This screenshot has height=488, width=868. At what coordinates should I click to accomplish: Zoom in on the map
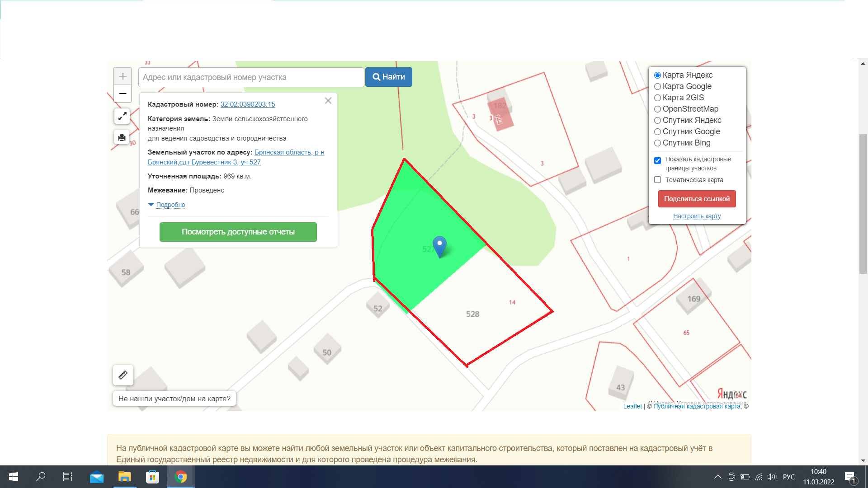123,76
